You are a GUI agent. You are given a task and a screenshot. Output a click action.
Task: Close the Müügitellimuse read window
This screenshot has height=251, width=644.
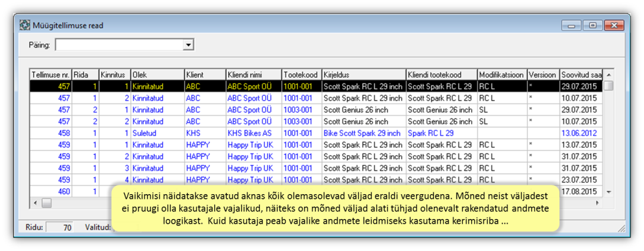click(x=614, y=25)
